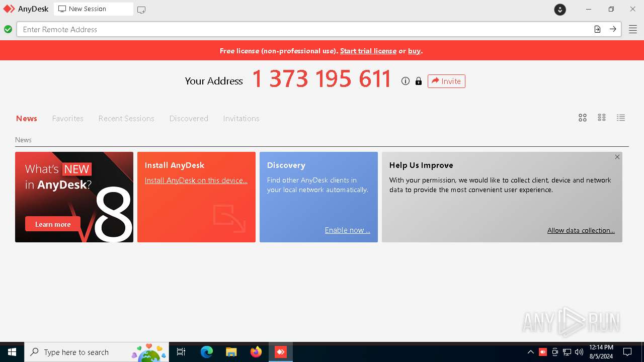Open file transfer icon in address bar

point(597,29)
